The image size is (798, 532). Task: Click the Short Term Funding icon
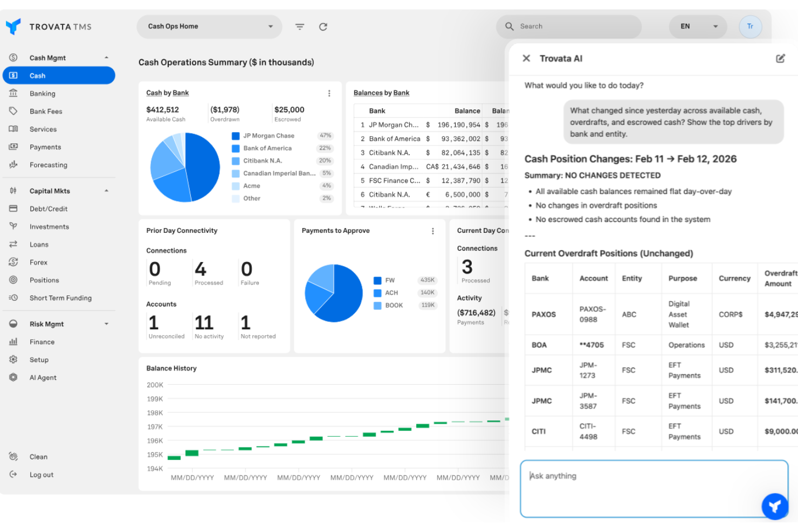pyautogui.click(x=13, y=298)
